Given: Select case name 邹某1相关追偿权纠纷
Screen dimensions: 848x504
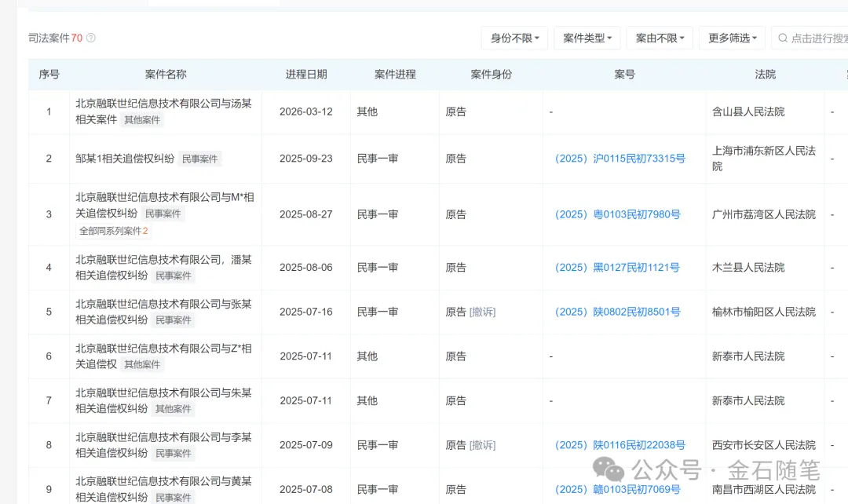Looking at the screenshot, I should [125, 159].
